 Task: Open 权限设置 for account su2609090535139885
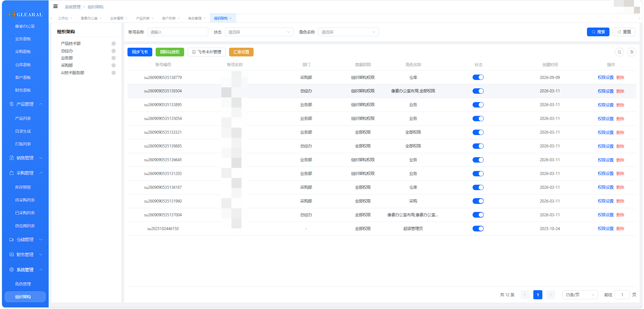coord(605,146)
